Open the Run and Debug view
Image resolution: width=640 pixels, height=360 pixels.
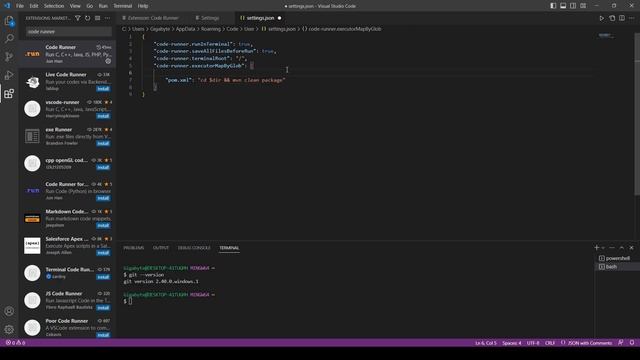point(9,75)
